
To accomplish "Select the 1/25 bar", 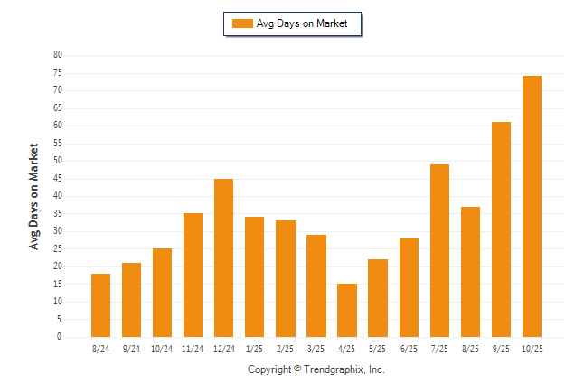I will (254, 277).
